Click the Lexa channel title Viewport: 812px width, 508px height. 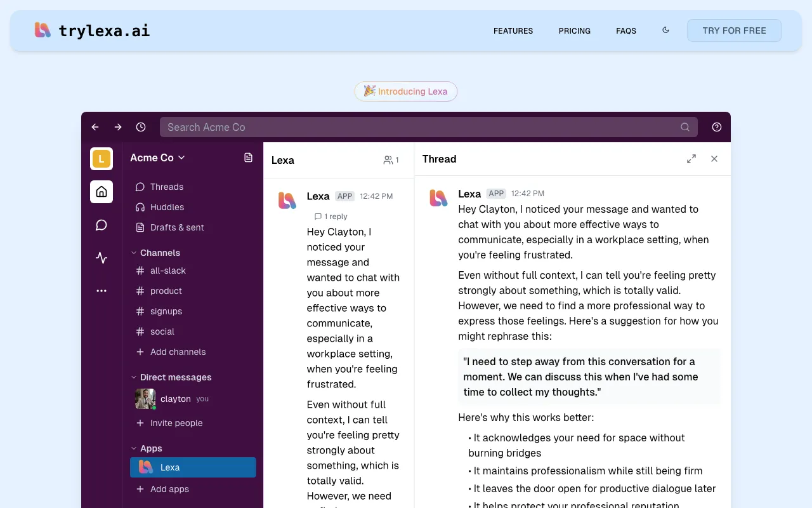(x=283, y=160)
